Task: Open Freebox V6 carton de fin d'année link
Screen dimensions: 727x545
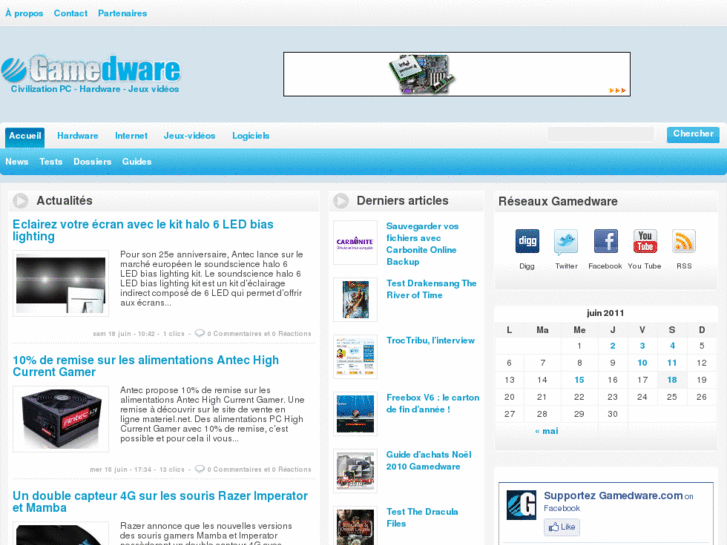Action: pos(433,404)
